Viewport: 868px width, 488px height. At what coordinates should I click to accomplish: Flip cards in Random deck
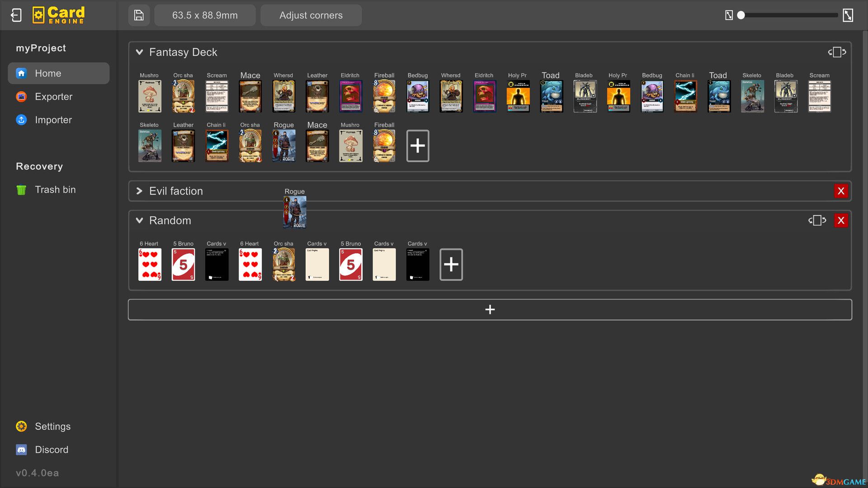817,221
